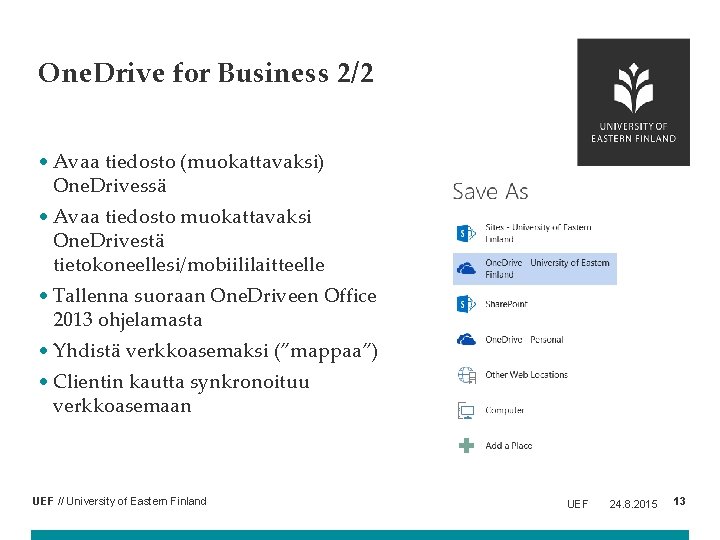The width and height of the screenshot is (720, 540).
Task: Click the cloud icon for OneDrive - University of Eastern Finland
Action: click(x=466, y=269)
